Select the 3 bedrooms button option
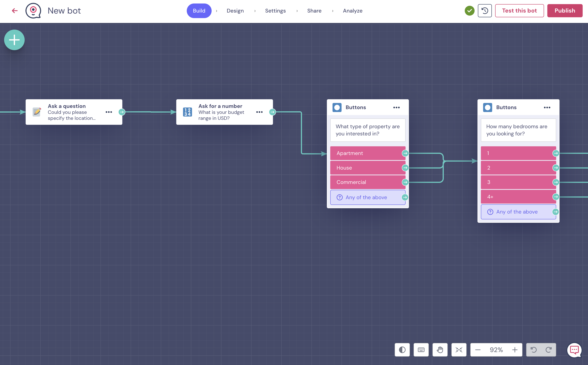Viewport: 588px width, 365px height. (x=518, y=182)
